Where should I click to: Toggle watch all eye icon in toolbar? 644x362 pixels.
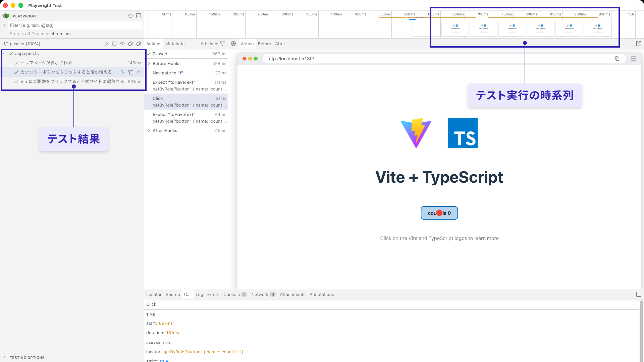point(122,44)
